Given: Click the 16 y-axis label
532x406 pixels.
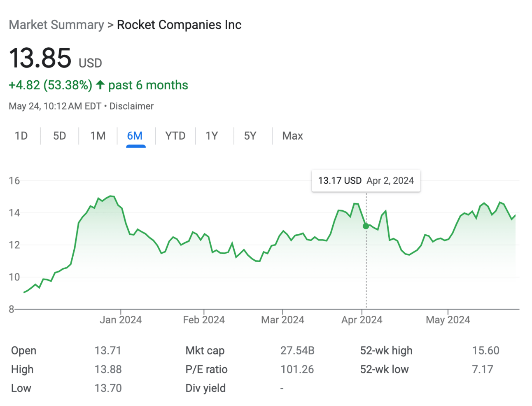Looking at the screenshot, I should (14, 181).
